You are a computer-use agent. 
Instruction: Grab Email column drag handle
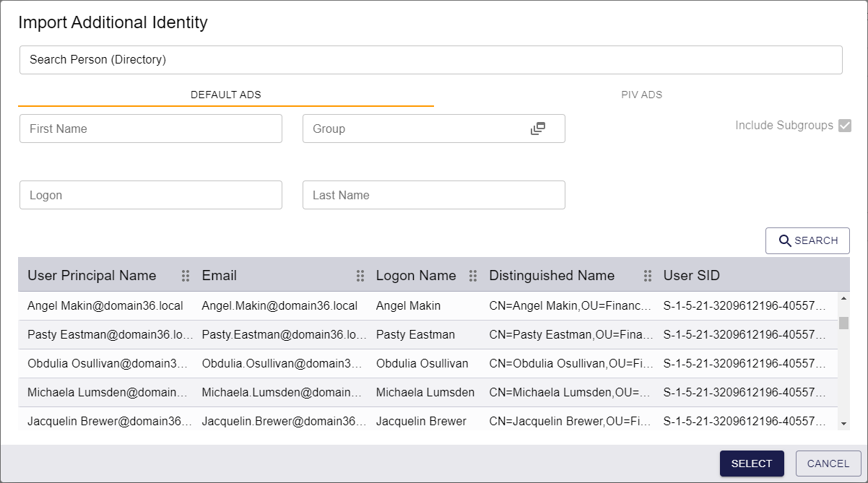tap(360, 276)
